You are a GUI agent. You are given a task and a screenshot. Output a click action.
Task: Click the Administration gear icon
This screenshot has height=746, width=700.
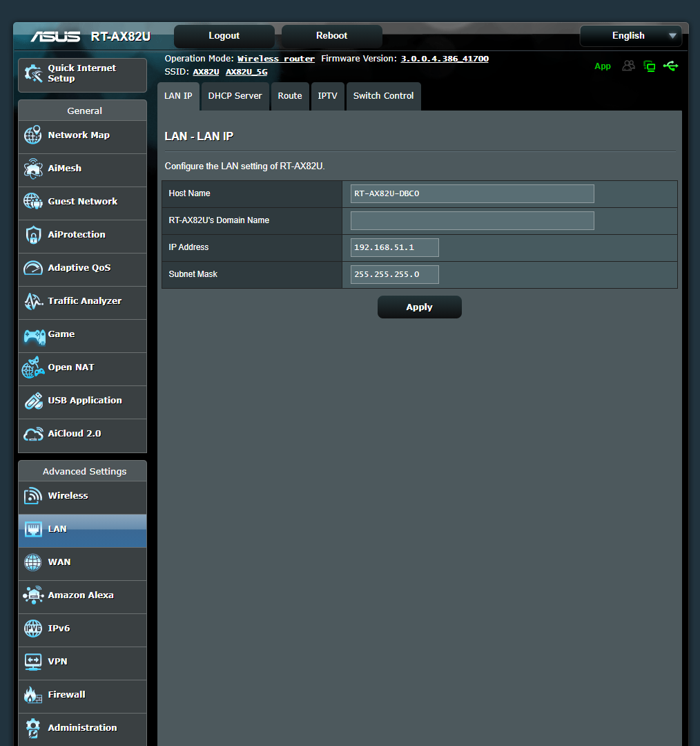tap(33, 728)
